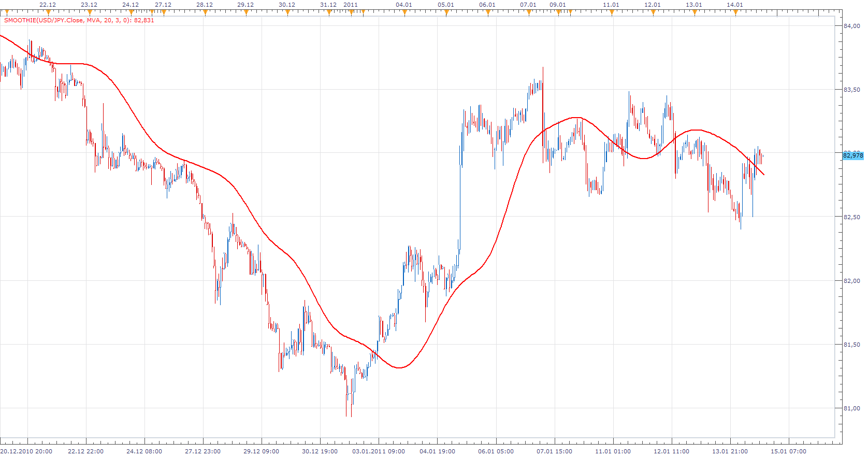Click the orange day marker under 31.12

coord(328,13)
